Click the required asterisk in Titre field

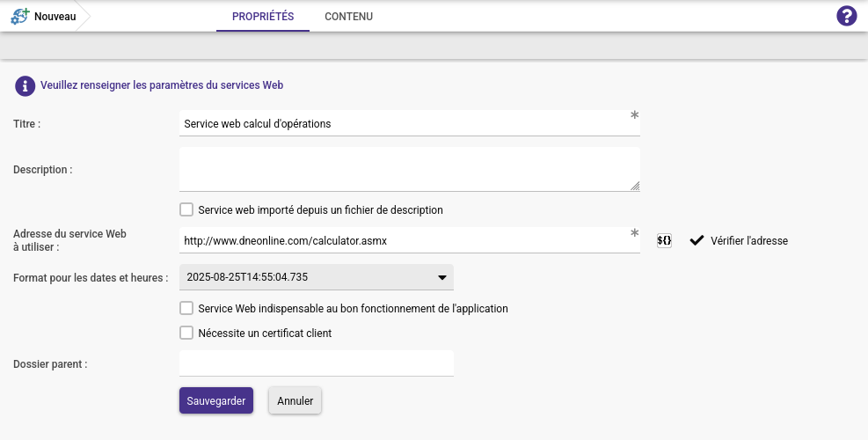pyautogui.click(x=634, y=116)
